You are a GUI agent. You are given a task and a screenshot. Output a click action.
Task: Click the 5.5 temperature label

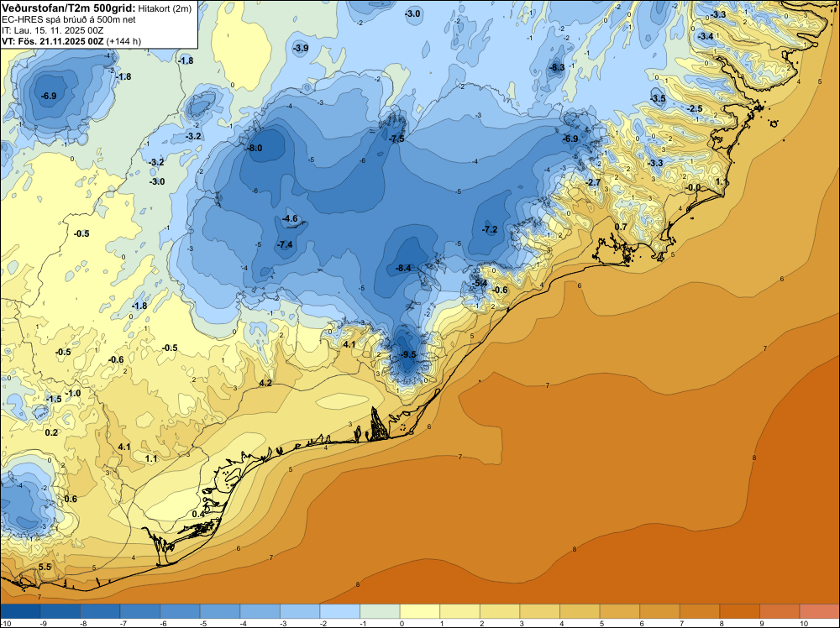pos(45,567)
